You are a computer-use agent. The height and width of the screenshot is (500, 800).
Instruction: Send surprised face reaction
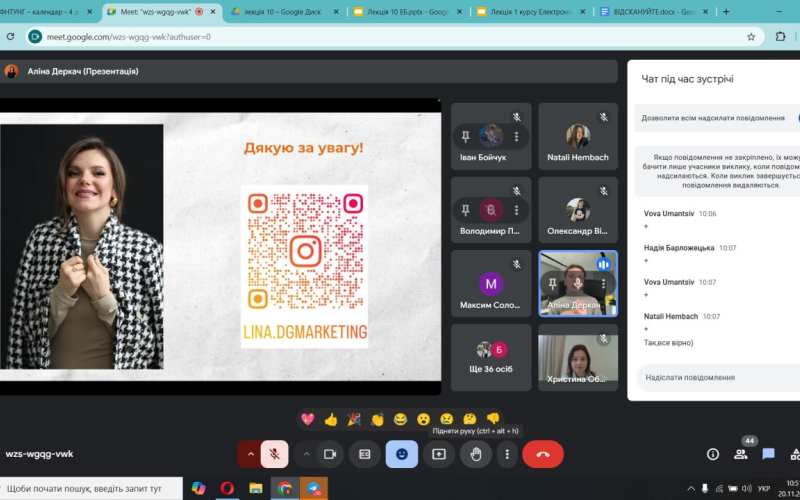423,419
